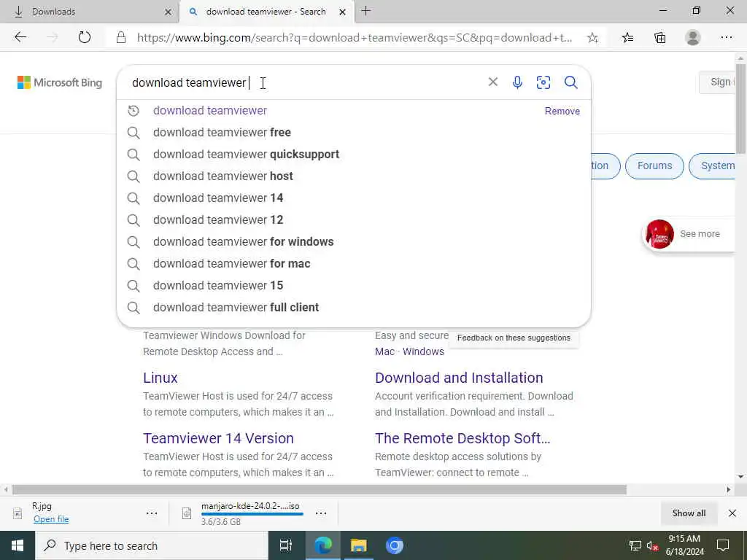This screenshot has width=747, height=560.
Task: Add page to favorites star icon
Action: pyautogui.click(x=592, y=38)
